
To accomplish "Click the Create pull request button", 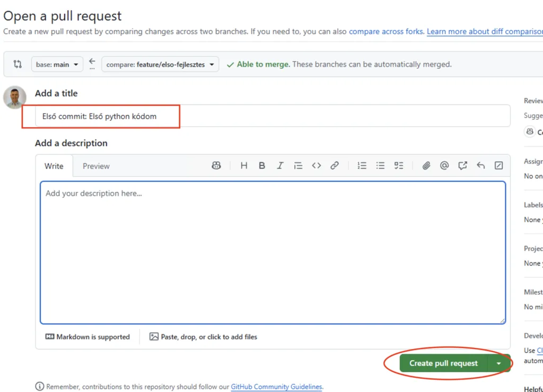I will (443, 363).
